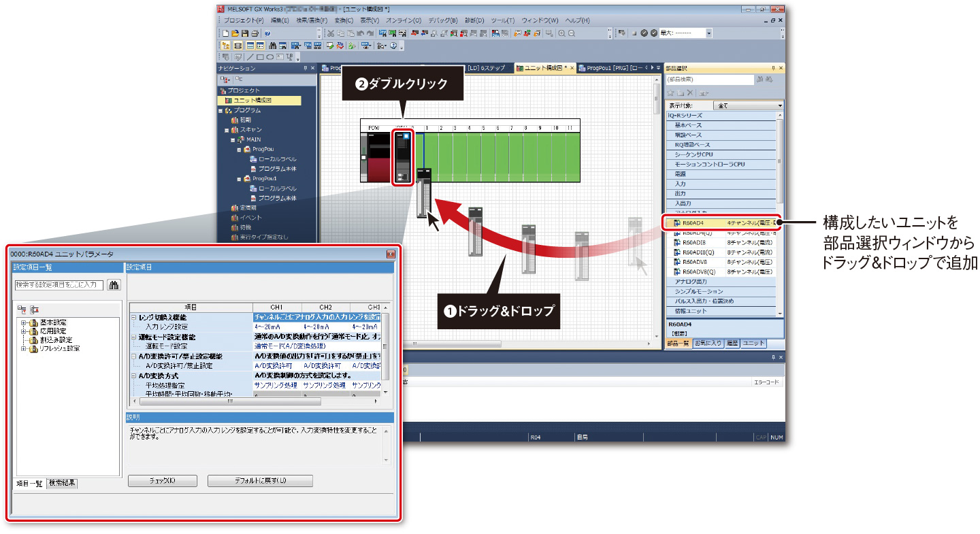Click the binoculars search icon in parameter dialog

pyautogui.click(x=114, y=285)
